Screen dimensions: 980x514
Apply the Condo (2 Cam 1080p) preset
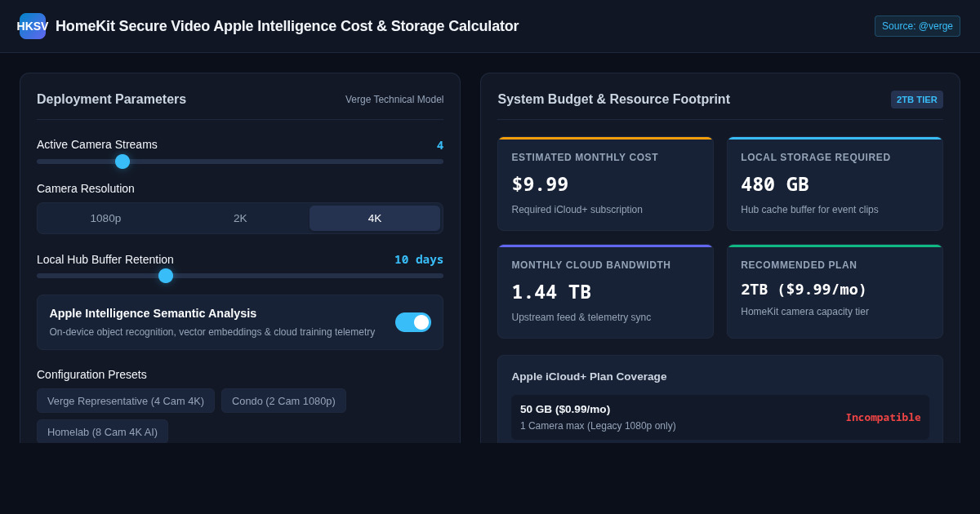(283, 401)
